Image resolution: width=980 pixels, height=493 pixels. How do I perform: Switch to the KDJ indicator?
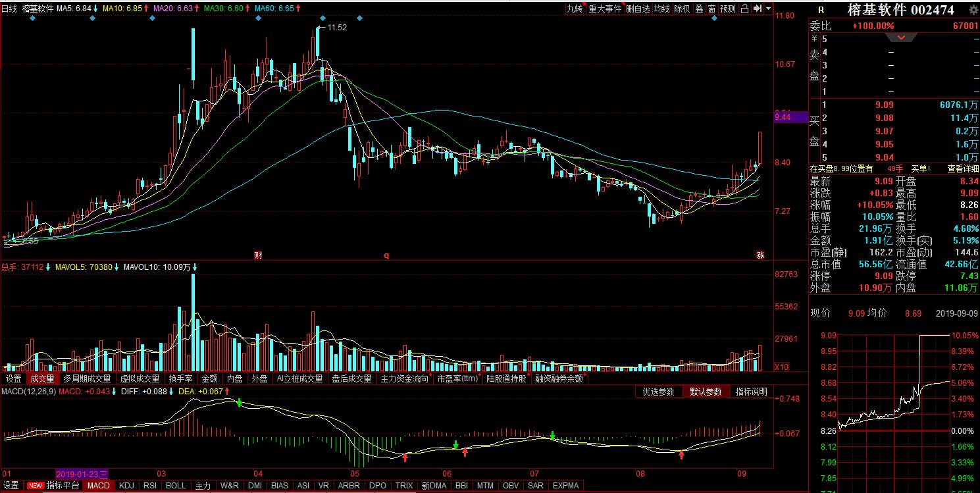coord(126,486)
